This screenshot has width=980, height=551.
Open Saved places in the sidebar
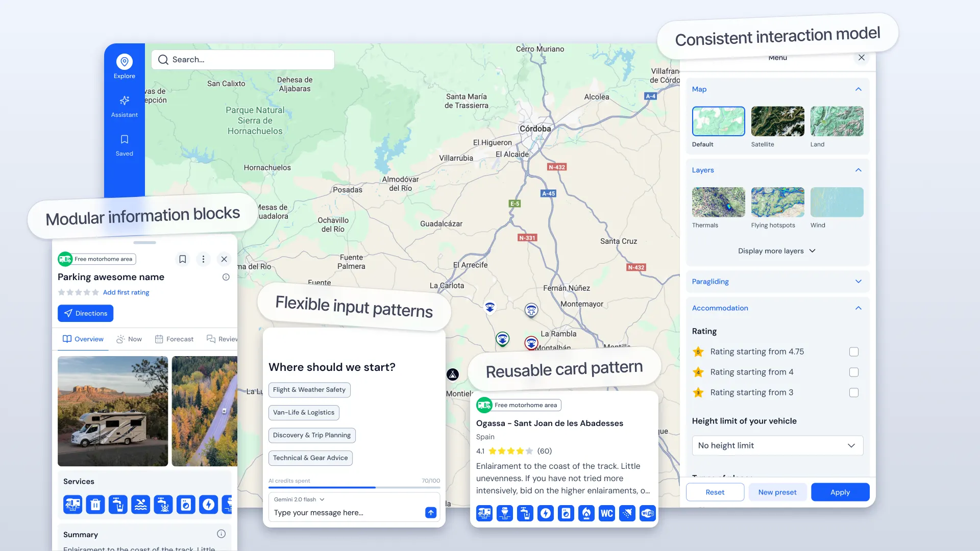[x=125, y=145]
